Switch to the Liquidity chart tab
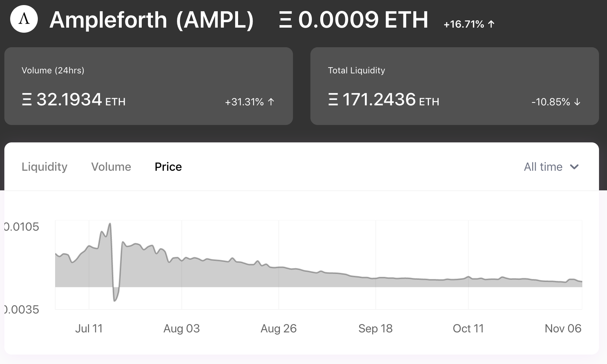The height and width of the screenshot is (364, 607). click(44, 167)
